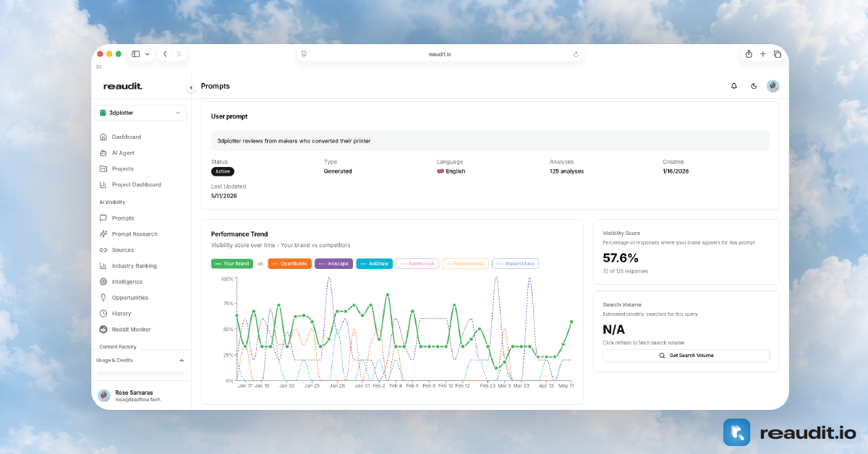Click the 57.6% visibility score value
Viewport: 868px width, 454px height.
(x=621, y=258)
